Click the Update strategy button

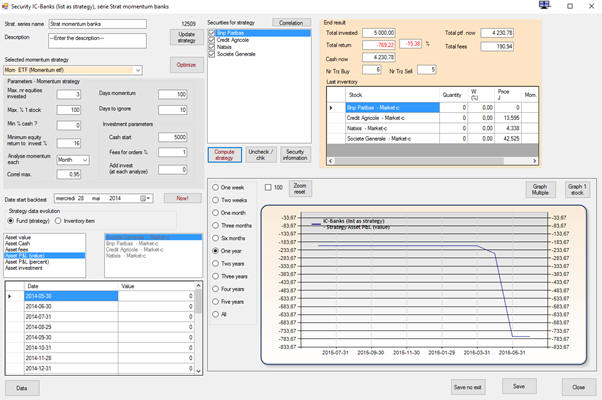(187, 37)
